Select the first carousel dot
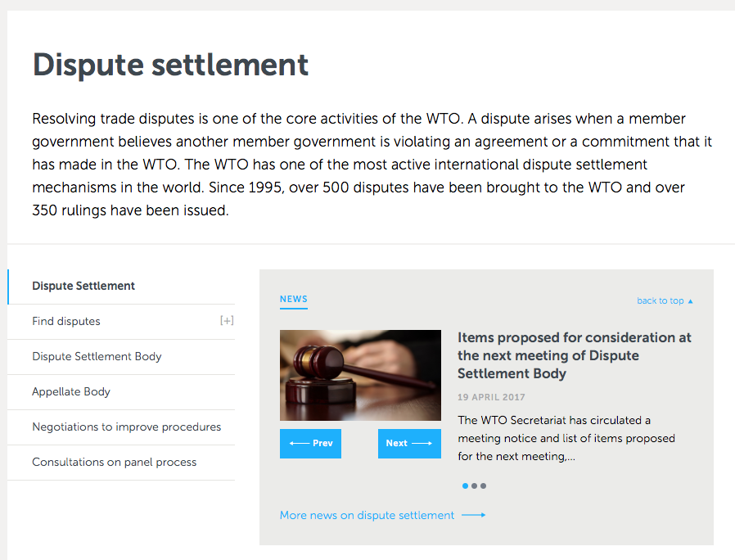This screenshot has height=560, width=735. pos(465,485)
